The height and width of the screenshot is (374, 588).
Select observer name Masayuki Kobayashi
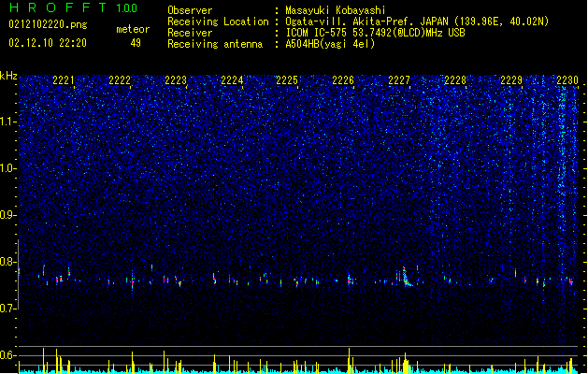pos(336,10)
